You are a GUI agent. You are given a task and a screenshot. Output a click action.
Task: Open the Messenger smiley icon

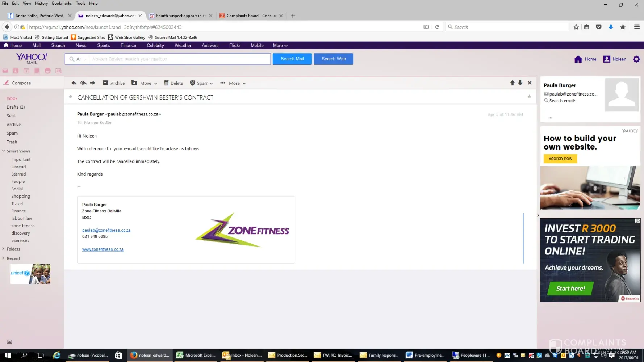pos(47,71)
